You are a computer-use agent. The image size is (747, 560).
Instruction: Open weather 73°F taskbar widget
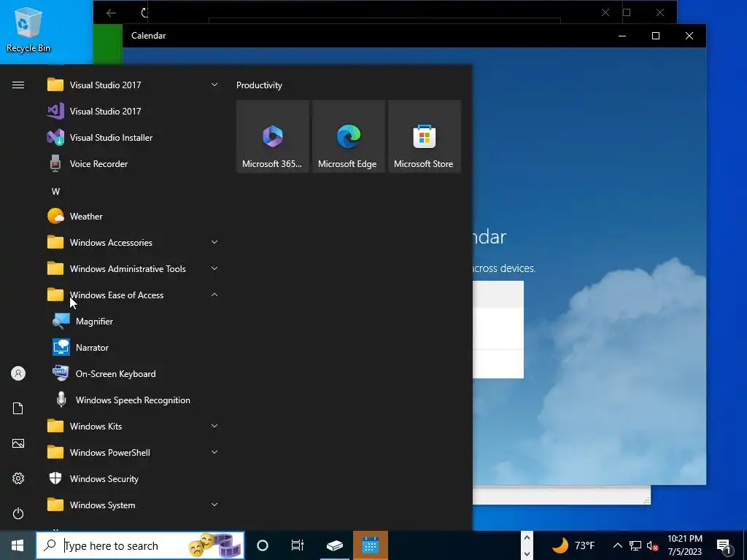[573, 545]
